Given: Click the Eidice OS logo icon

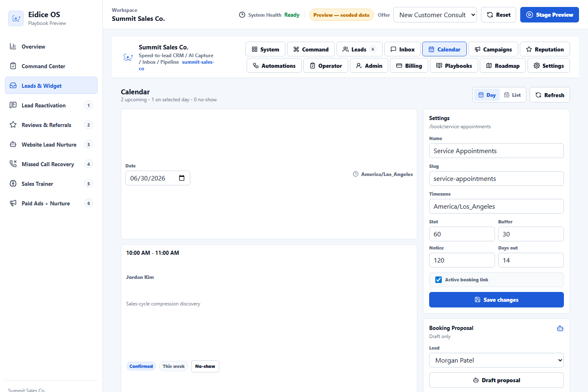Looking at the screenshot, I should pyautogui.click(x=16, y=18).
